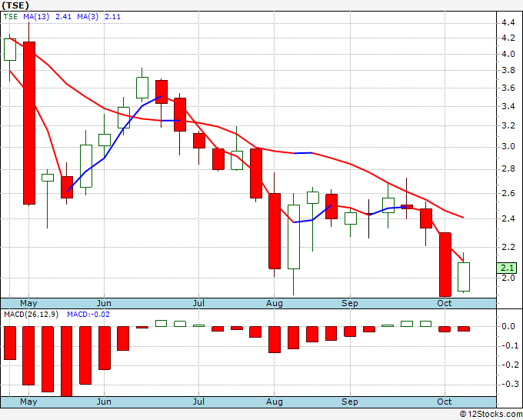Select the MACD:-0.02 value readout
The image size is (523, 420).
[88, 315]
